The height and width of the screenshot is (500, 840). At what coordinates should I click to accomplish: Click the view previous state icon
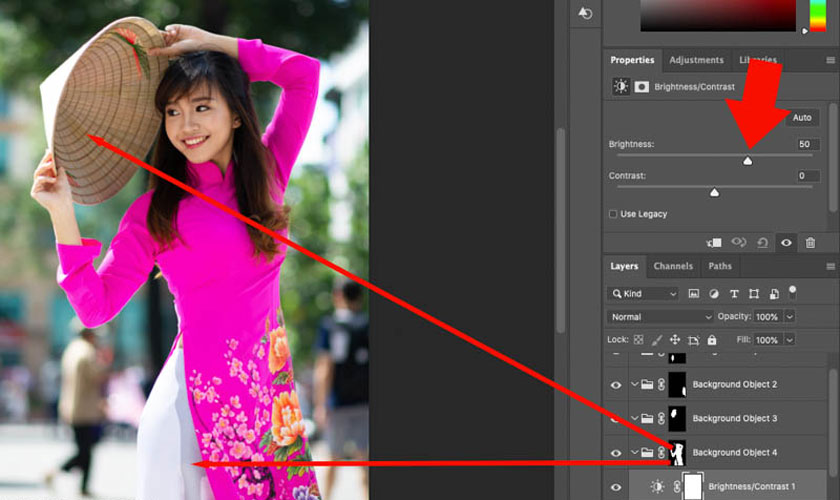tap(739, 243)
